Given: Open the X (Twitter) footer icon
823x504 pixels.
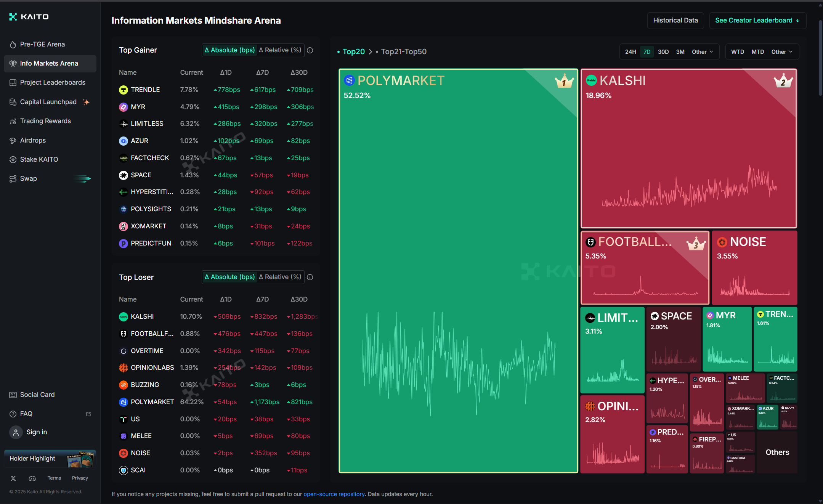Looking at the screenshot, I should coord(13,478).
